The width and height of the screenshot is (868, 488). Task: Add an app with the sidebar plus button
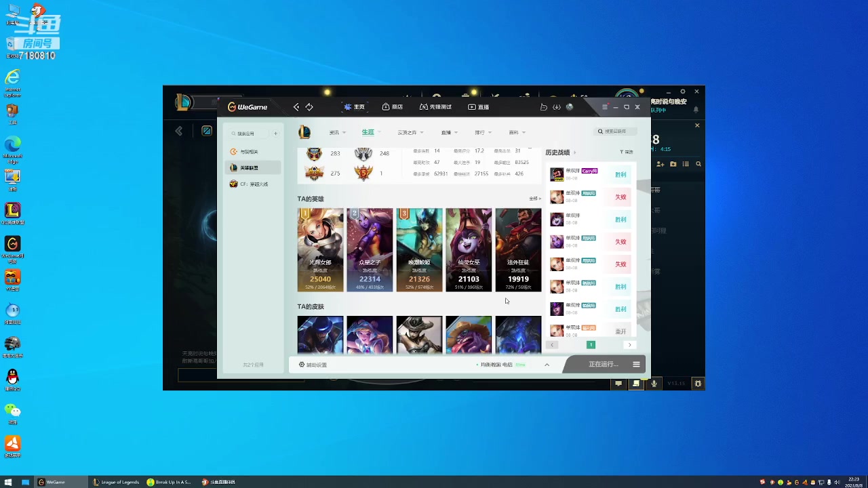[x=275, y=134]
